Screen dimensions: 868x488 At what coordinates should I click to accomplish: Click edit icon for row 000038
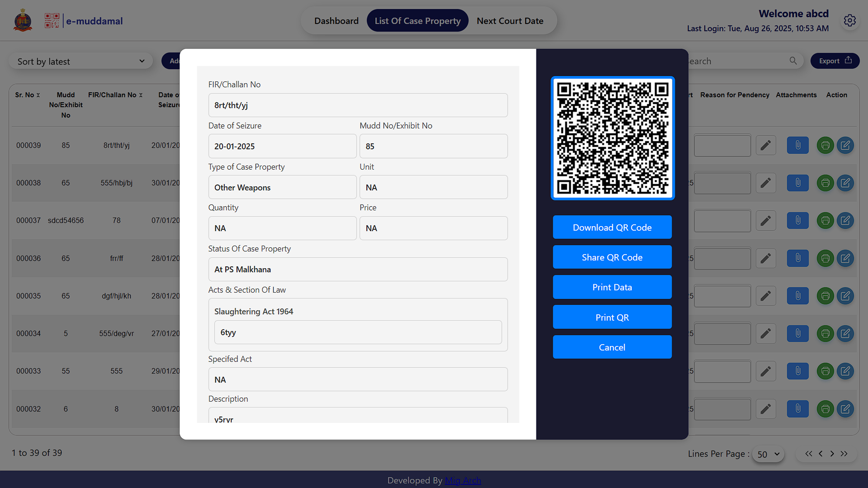(845, 183)
